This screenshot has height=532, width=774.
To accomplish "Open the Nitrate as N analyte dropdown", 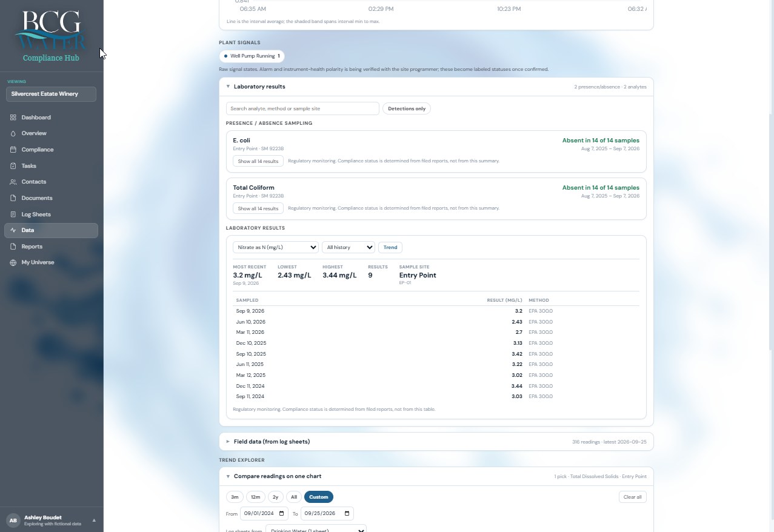I will (276, 247).
